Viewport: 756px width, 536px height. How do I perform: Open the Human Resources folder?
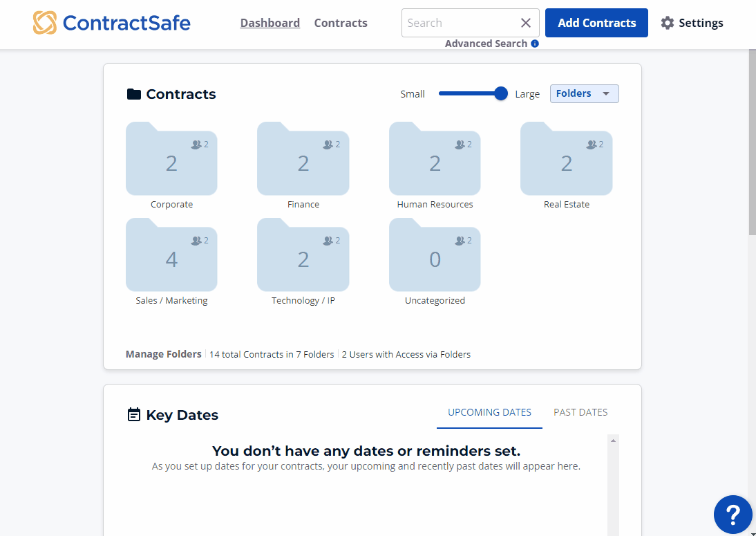[435, 159]
